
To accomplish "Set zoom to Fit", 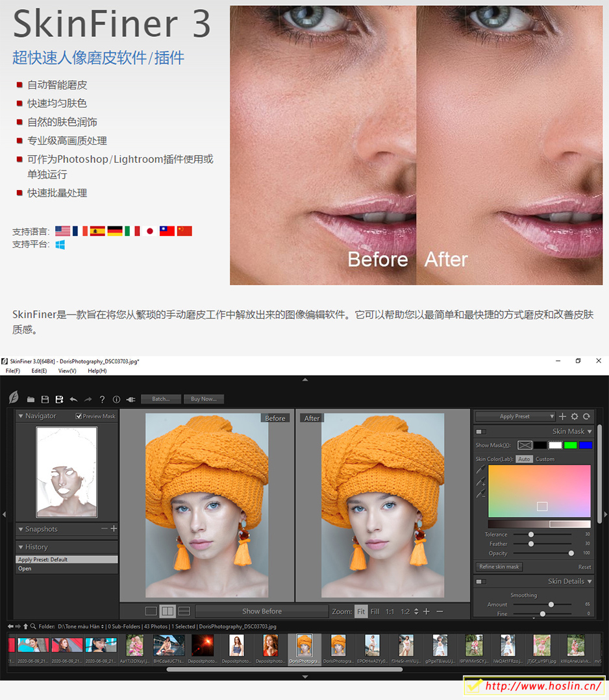I will point(361,611).
